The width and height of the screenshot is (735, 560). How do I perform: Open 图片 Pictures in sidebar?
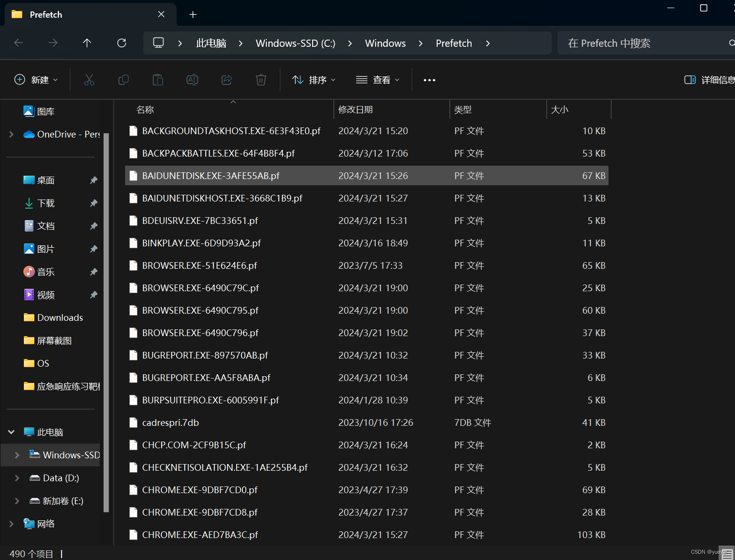click(39, 249)
